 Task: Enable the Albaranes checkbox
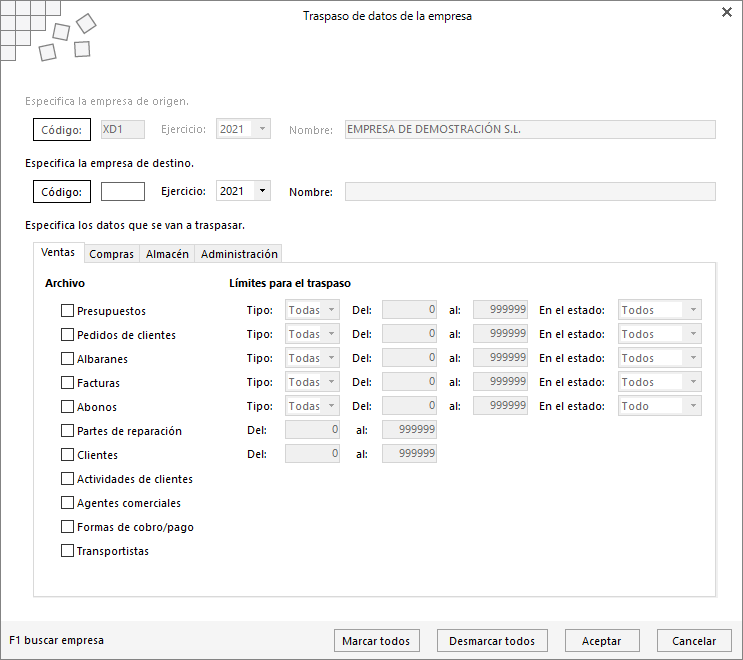(67, 359)
